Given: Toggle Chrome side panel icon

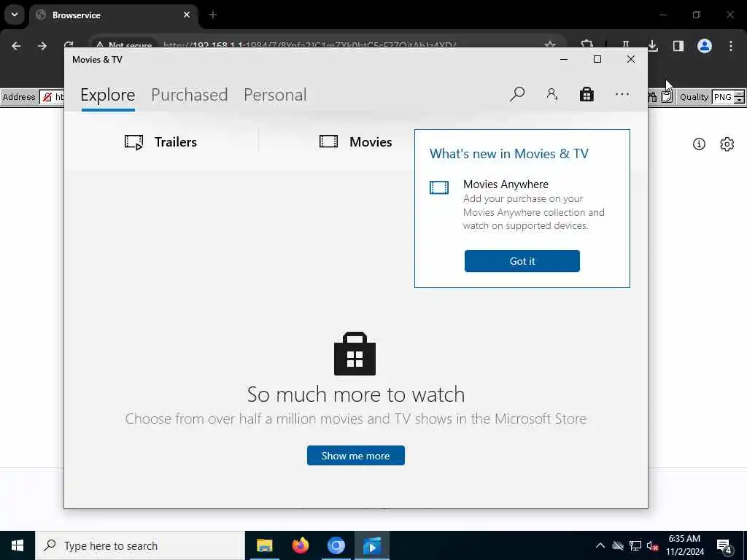Looking at the screenshot, I should [x=678, y=46].
